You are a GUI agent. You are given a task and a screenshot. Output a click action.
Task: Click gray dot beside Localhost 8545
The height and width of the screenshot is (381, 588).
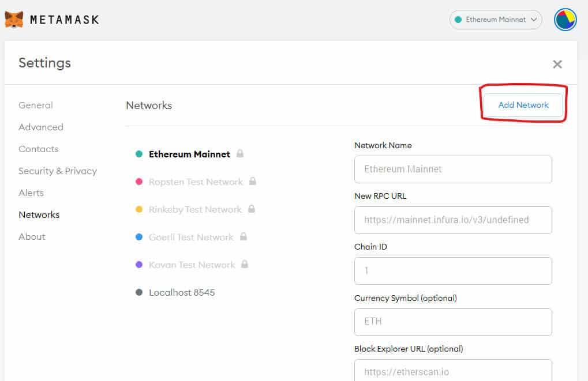pos(138,293)
